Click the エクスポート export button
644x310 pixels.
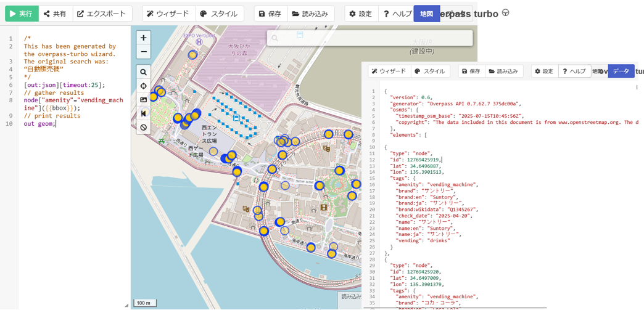point(102,14)
